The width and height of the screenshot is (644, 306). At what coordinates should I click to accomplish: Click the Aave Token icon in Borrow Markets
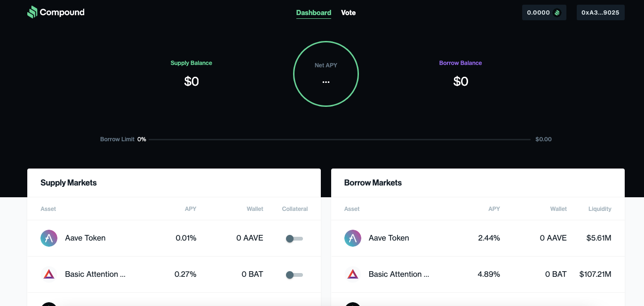[353, 238]
